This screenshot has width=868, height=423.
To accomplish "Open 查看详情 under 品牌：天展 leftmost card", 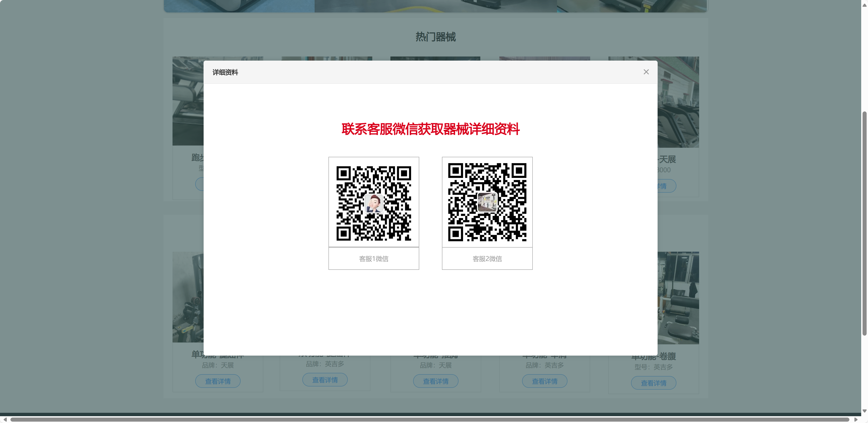I will click(x=218, y=381).
